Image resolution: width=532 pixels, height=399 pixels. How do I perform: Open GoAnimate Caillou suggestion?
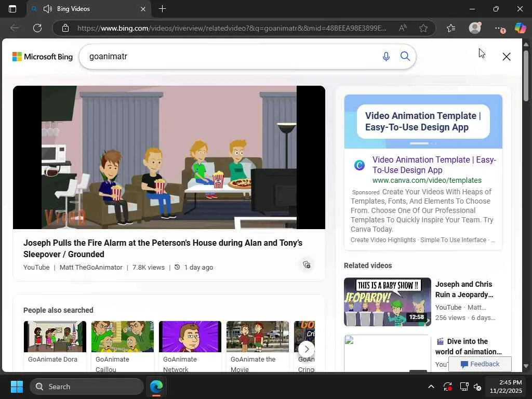[123, 346]
